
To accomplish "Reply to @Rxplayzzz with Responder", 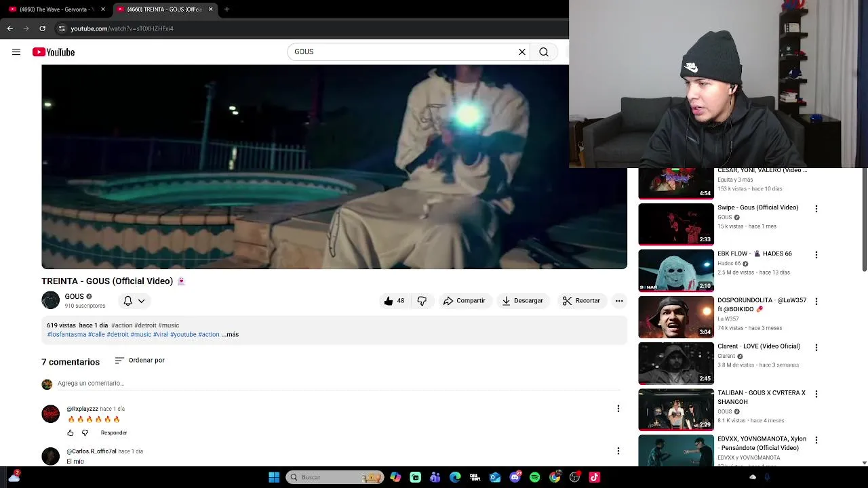I will (114, 432).
